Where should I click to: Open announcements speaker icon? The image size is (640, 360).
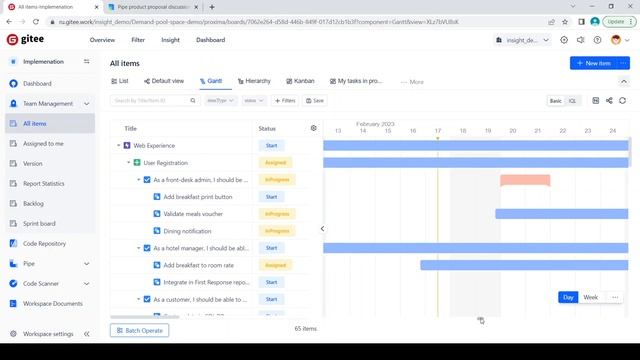580,40
